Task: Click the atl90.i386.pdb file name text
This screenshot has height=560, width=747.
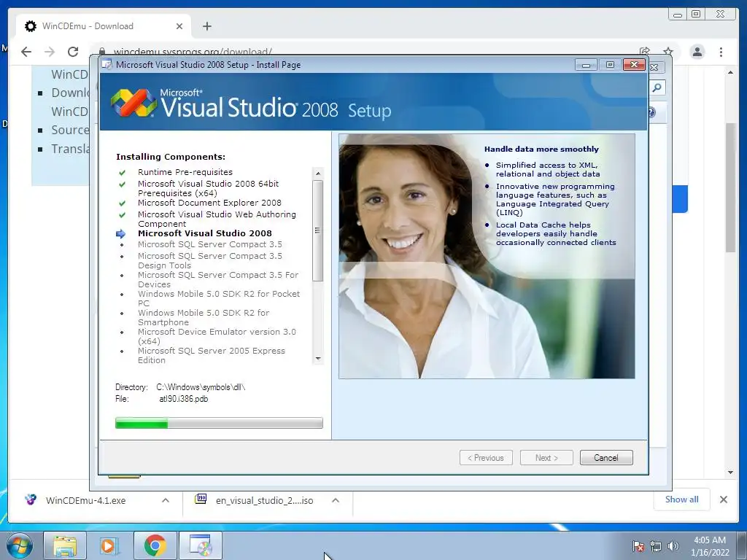Action: coord(183,399)
